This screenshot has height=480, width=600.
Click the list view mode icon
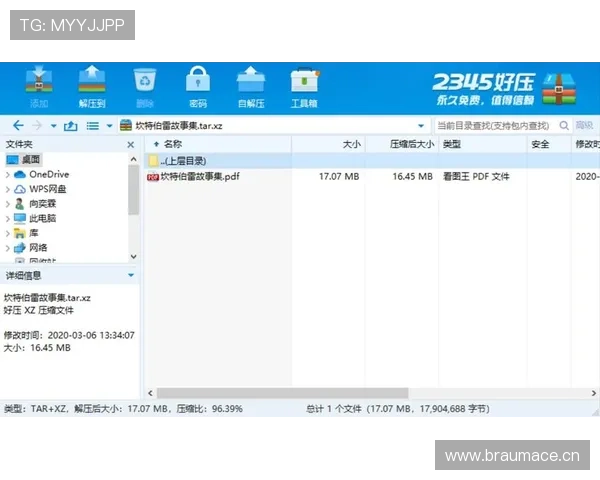(x=93, y=126)
